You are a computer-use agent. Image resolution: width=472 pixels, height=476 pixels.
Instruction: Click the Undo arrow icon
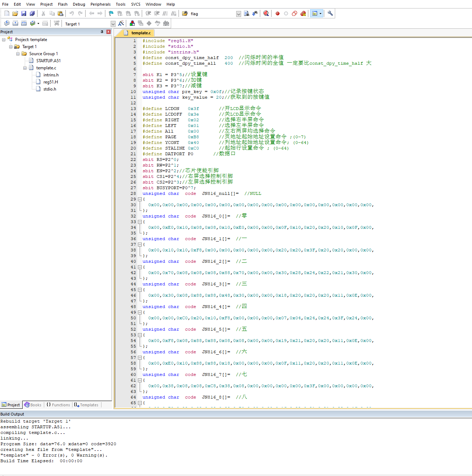[72, 13]
